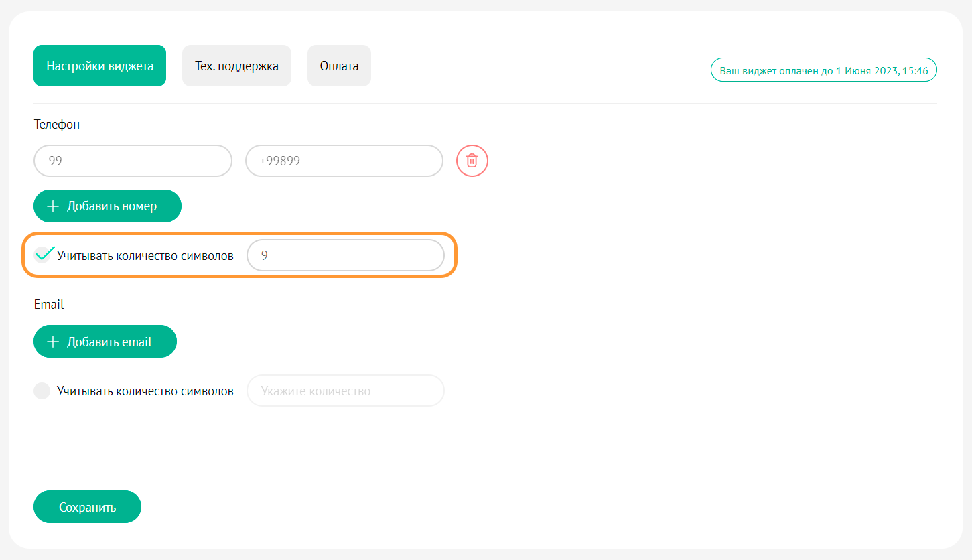
Task: Click the Сохранить button
Action: (x=87, y=507)
